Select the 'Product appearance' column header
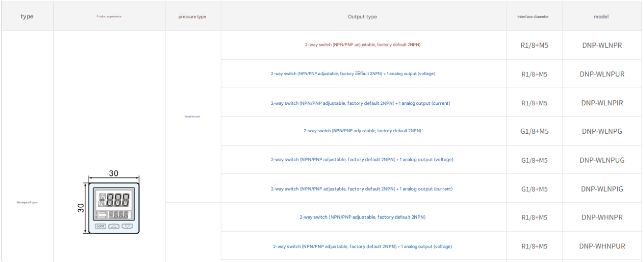The width and height of the screenshot is (644, 262). tap(109, 17)
